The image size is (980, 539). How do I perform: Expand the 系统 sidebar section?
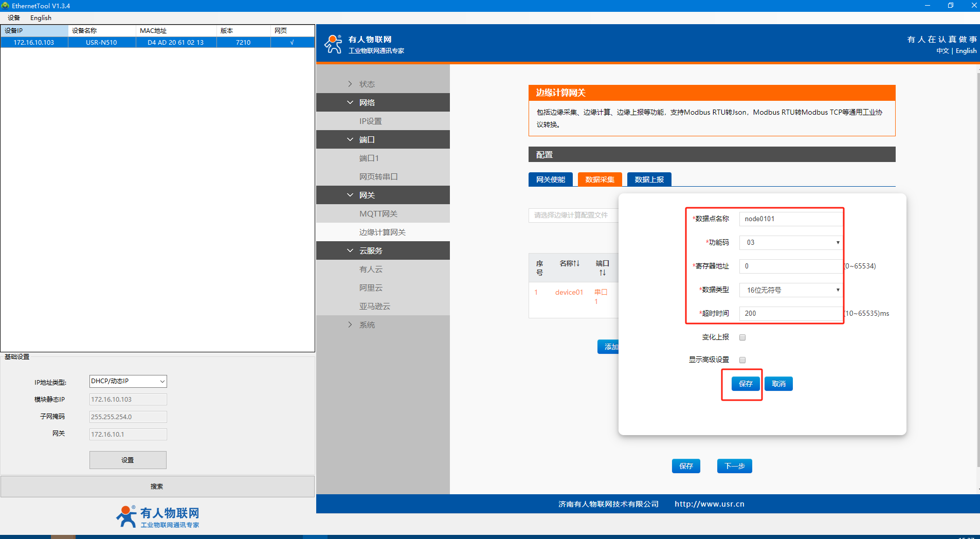click(350, 325)
